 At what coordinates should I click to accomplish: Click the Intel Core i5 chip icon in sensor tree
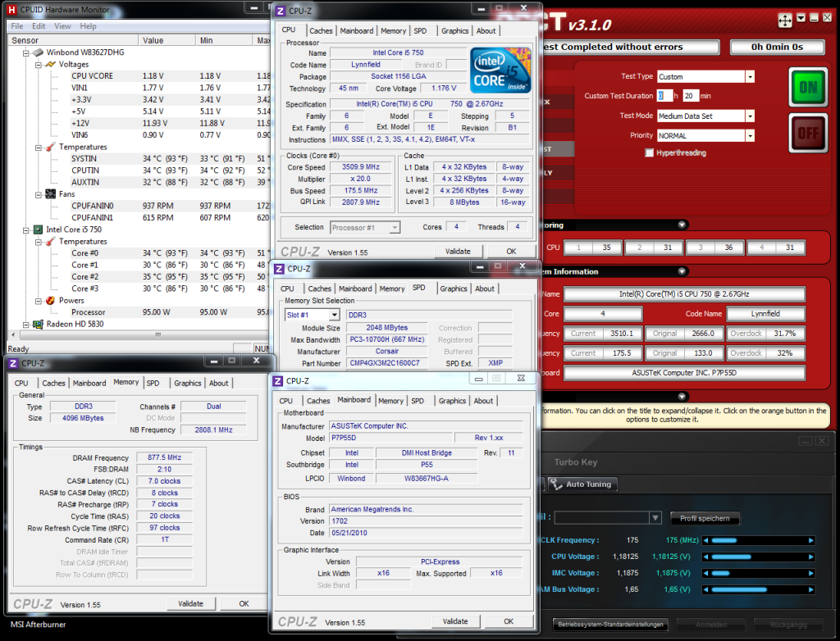(38, 230)
